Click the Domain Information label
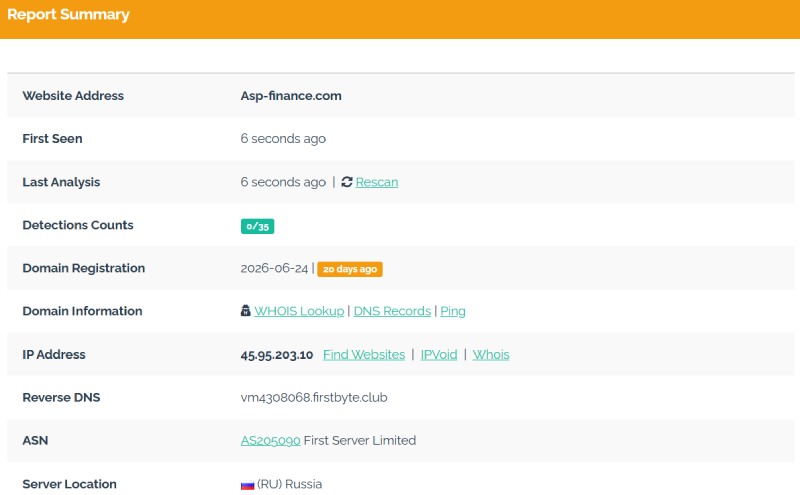 point(82,311)
